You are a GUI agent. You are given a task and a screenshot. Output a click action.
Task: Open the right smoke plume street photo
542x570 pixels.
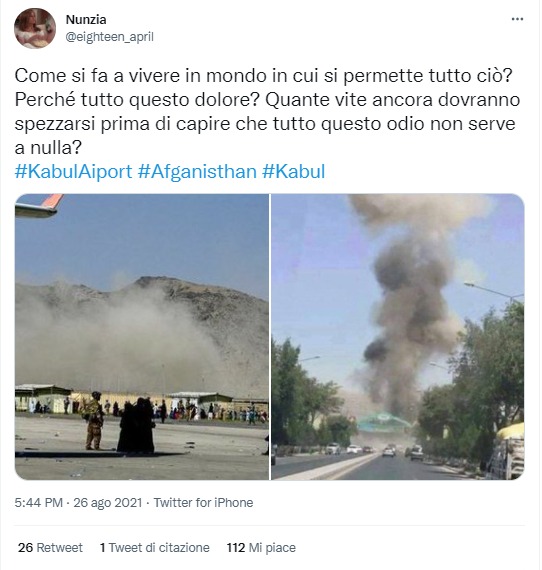click(x=398, y=337)
